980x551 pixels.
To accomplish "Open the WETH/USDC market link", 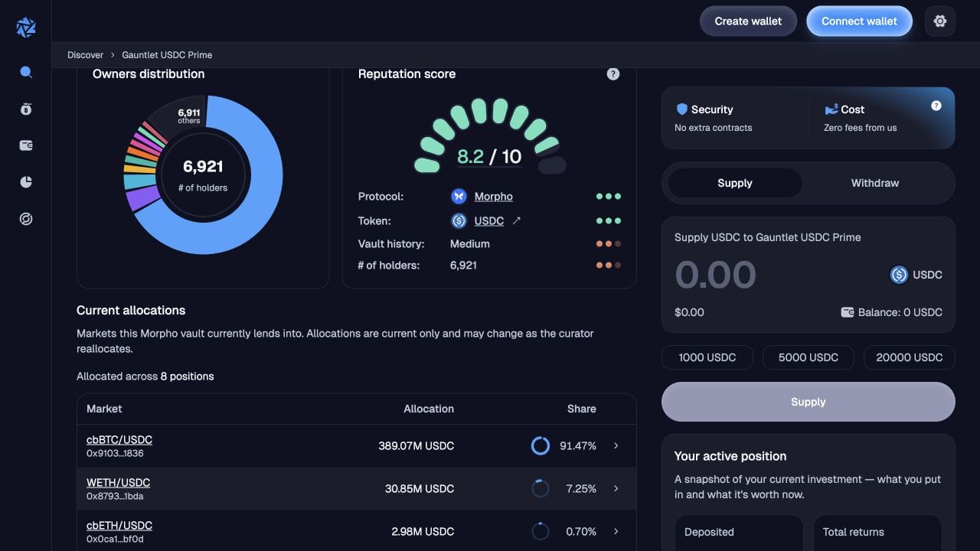I will point(118,483).
